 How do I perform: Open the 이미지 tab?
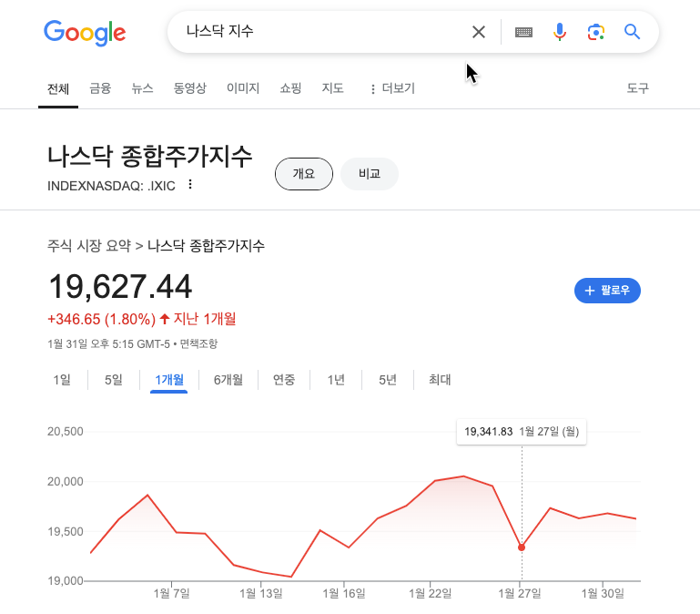click(243, 88)
